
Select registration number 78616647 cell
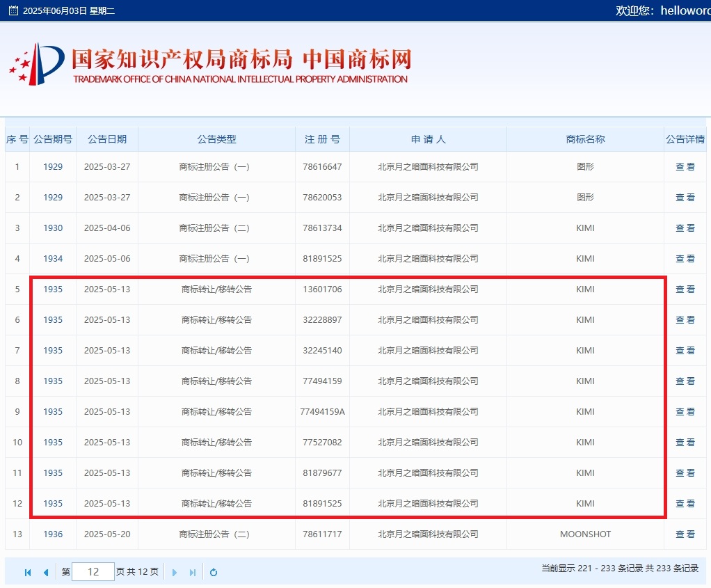tap(322, 166)
